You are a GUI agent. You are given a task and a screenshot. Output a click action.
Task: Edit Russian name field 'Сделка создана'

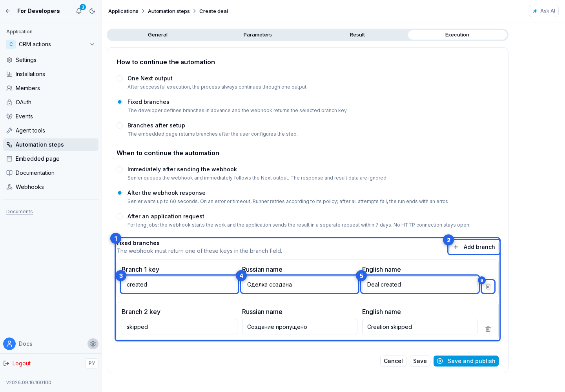pos(300,285)
